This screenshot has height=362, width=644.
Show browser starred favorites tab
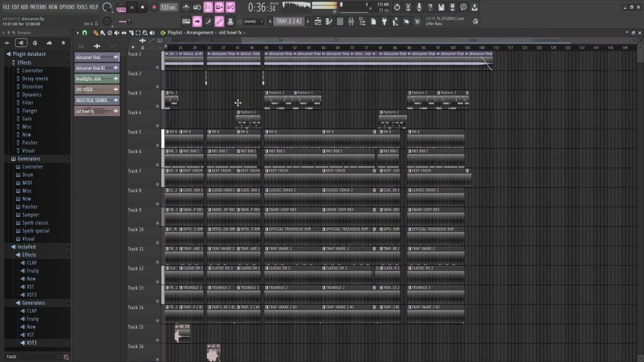coord(63,43)
